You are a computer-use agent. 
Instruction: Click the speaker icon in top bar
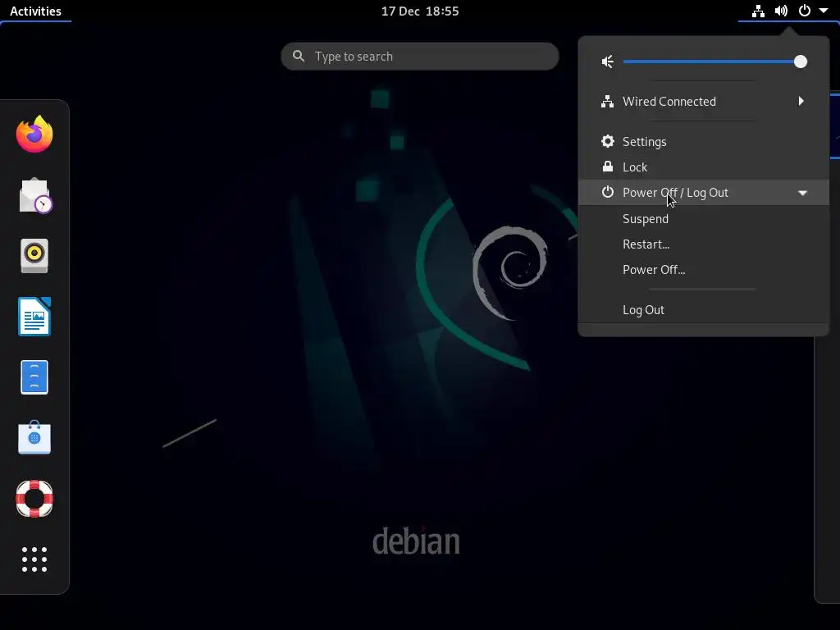pos(781,11)
